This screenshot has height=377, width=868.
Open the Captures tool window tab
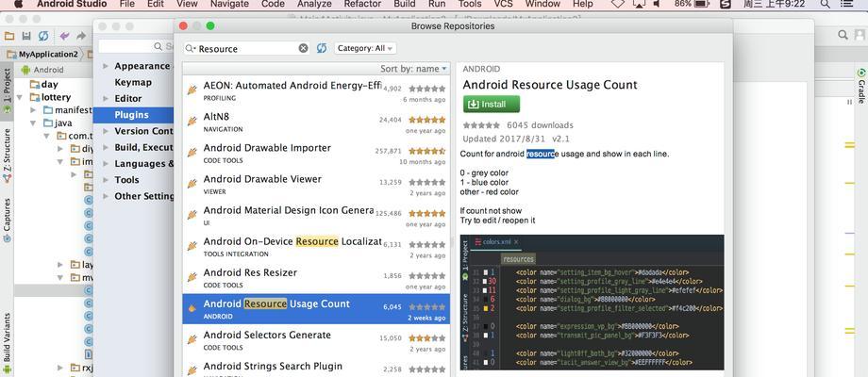point(7,221)
